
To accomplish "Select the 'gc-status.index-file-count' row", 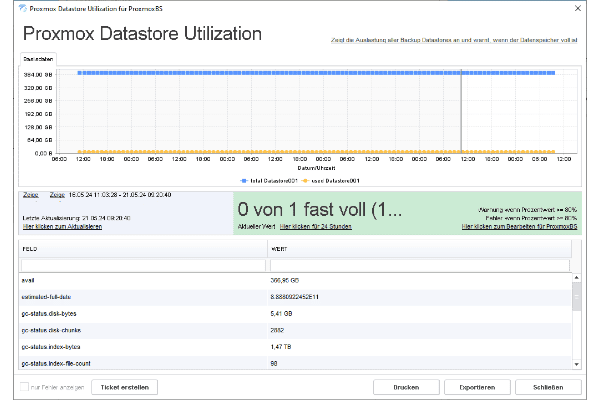I will (295, 363).
